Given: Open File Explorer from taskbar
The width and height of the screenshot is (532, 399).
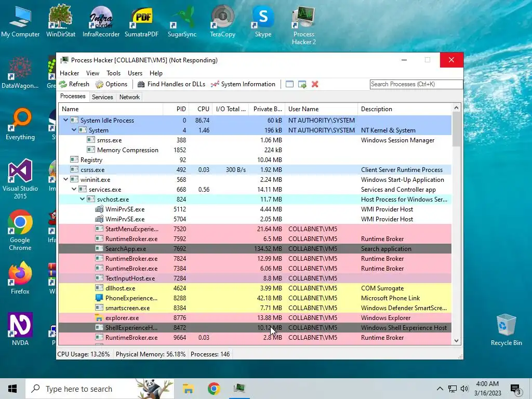Looking at the screenshot, I should (188, 389).
